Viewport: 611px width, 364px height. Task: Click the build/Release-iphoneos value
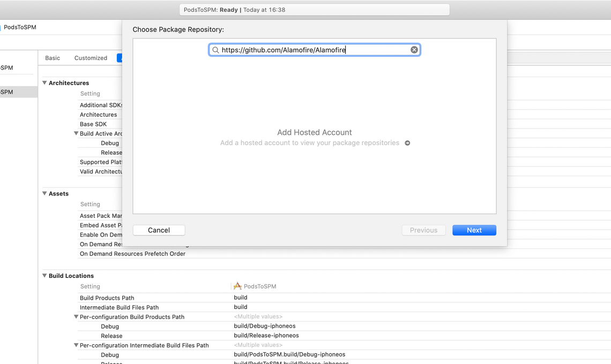tap(266, 335)
